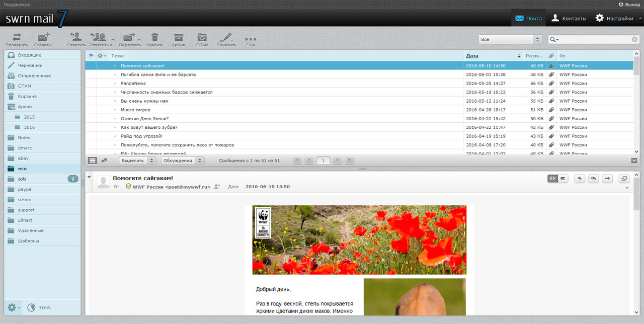
Task: Go to previous page of messages
Action: pos(309,160)
